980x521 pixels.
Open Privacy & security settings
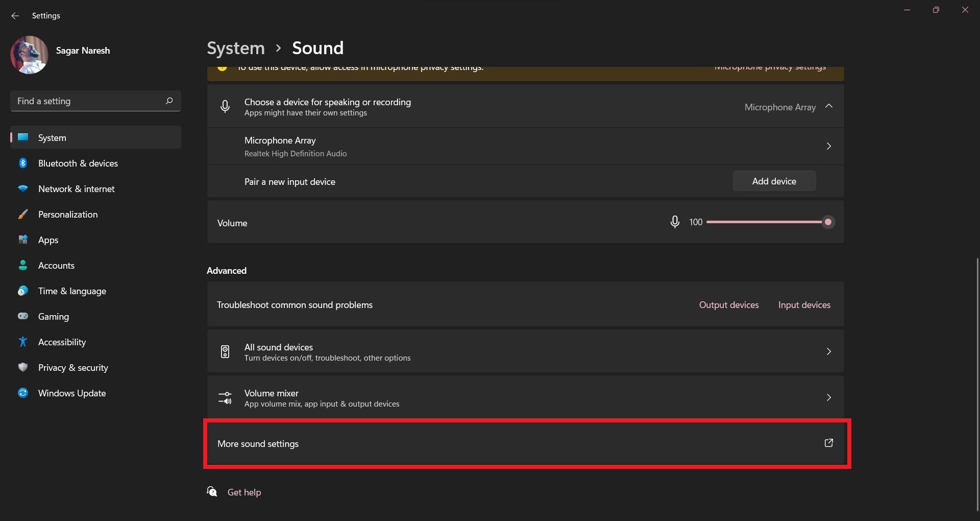tap(72, 368)
